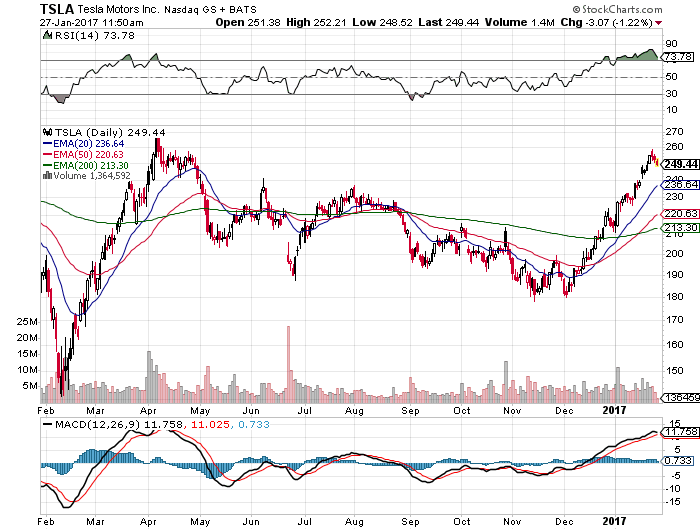Screen dimensions: 700x530
Task: Click the 'EMA(50) 220.63' legend text
Action: tap(88, 155)
